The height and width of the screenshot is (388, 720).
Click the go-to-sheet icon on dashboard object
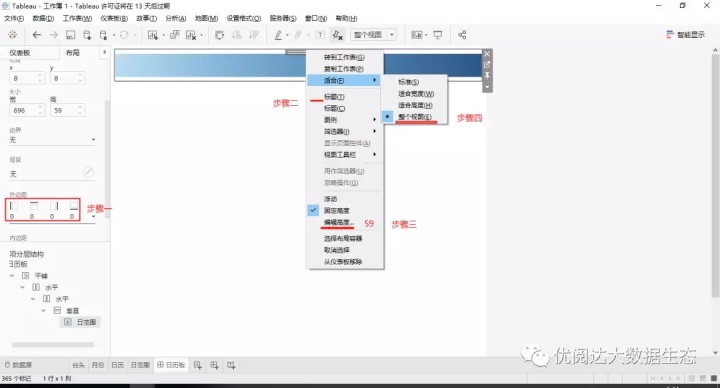(x=487, y=64)
